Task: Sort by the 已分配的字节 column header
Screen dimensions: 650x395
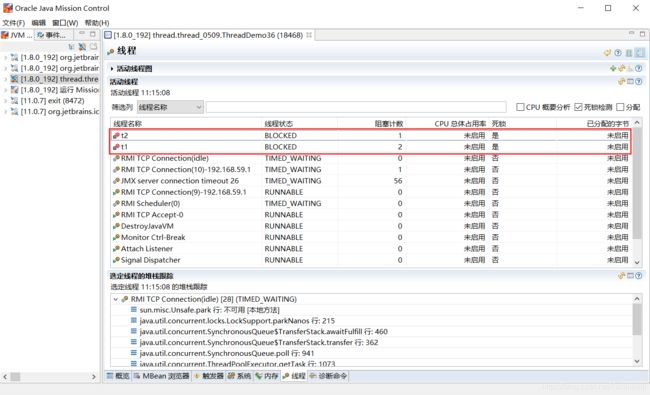Action: pyautogui.click(x=594, y=124)
